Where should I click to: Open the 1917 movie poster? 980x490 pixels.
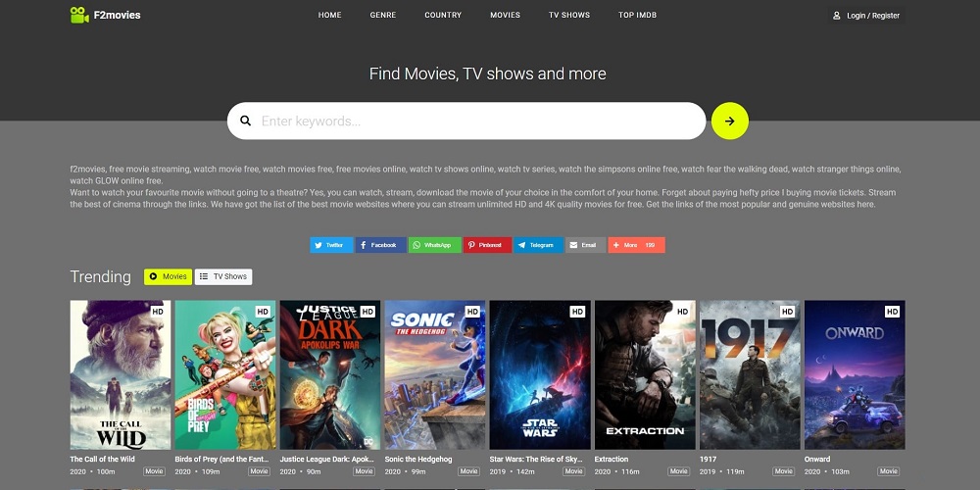[750, 374]
